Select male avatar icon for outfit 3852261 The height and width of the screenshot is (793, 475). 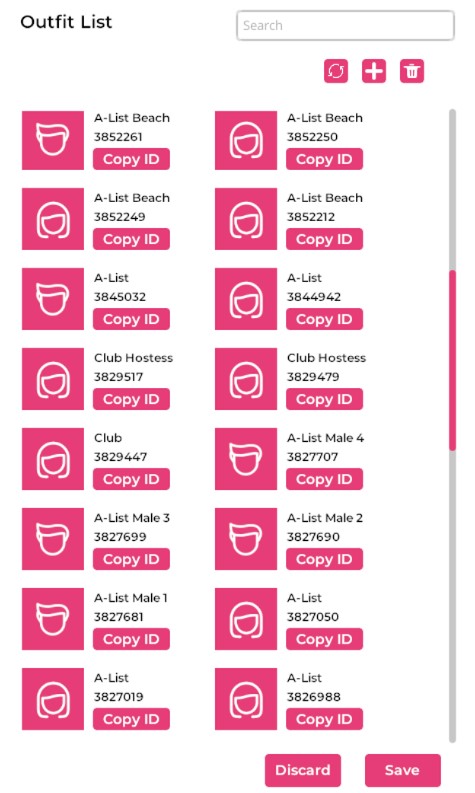click(x=53, y=140)
